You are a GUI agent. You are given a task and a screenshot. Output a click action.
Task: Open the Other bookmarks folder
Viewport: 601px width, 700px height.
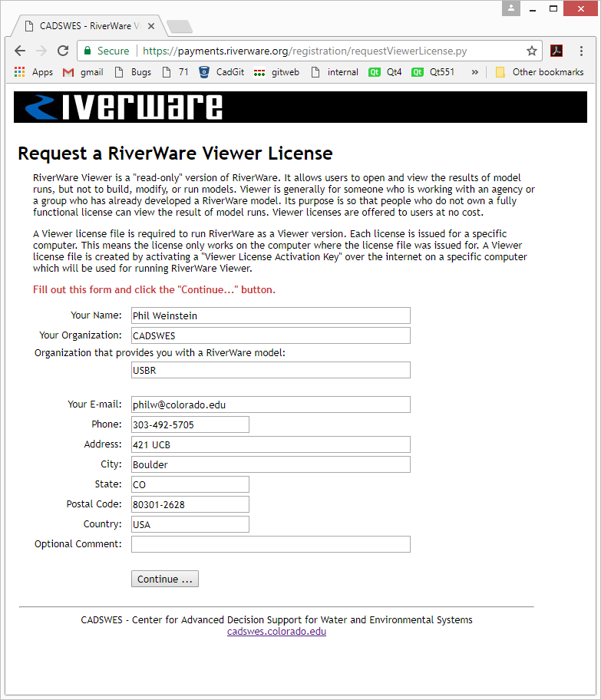click(540, 72)
